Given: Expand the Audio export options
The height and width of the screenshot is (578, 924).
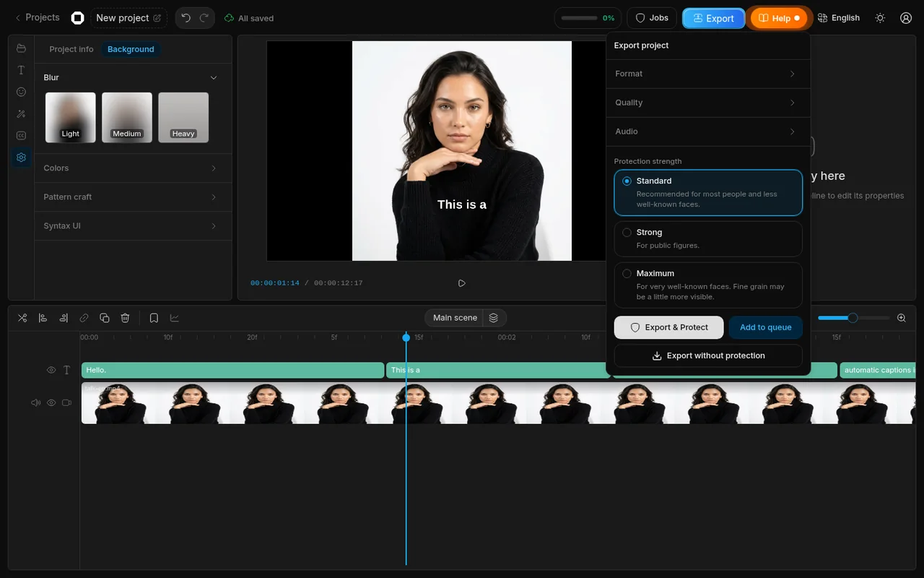Looking at the screenshot, I should [x=708, y=131].
